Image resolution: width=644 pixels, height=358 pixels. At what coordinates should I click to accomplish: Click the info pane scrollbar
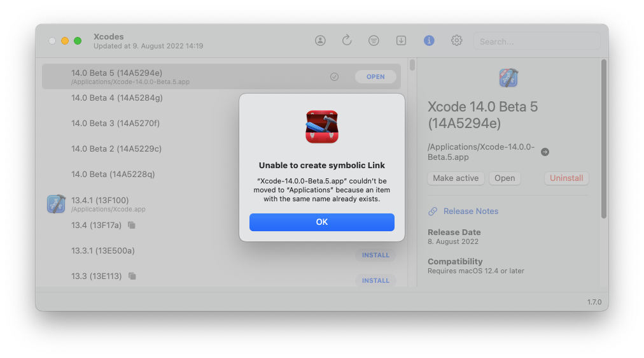(x=604, y=138)
